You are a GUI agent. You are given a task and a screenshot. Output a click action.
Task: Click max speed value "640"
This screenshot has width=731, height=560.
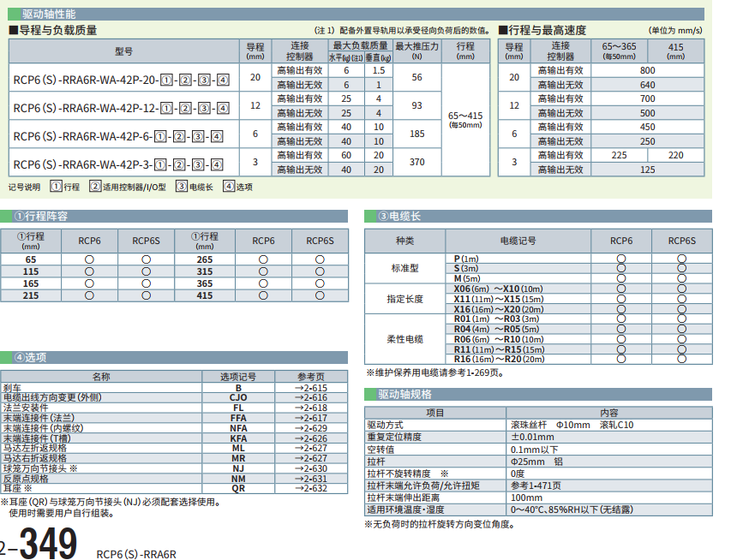648,85
